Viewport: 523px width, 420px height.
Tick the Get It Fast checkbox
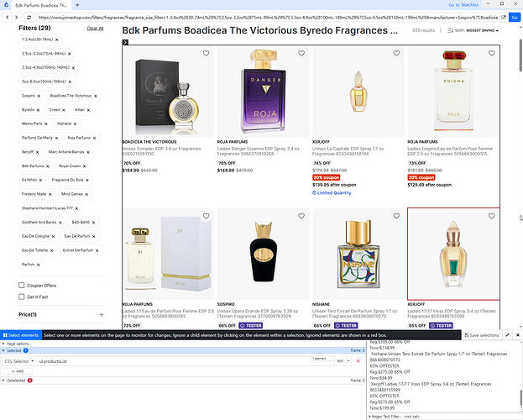point(22,297)
